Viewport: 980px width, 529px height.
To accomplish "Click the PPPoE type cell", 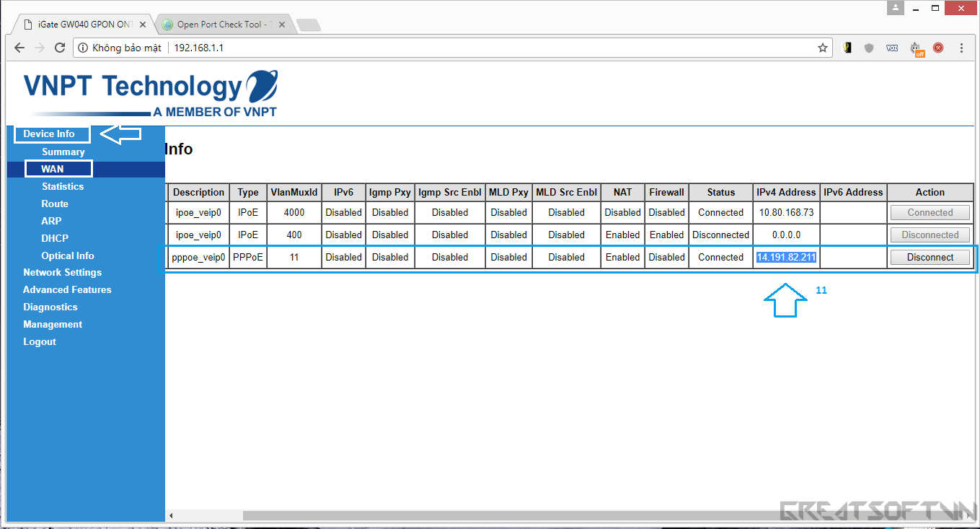I will point(248,257).
